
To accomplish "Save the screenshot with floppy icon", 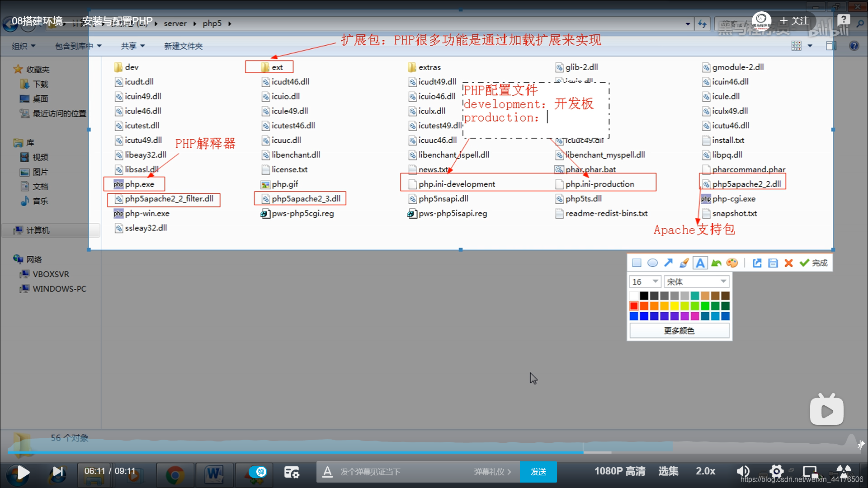I will [773, 263].
